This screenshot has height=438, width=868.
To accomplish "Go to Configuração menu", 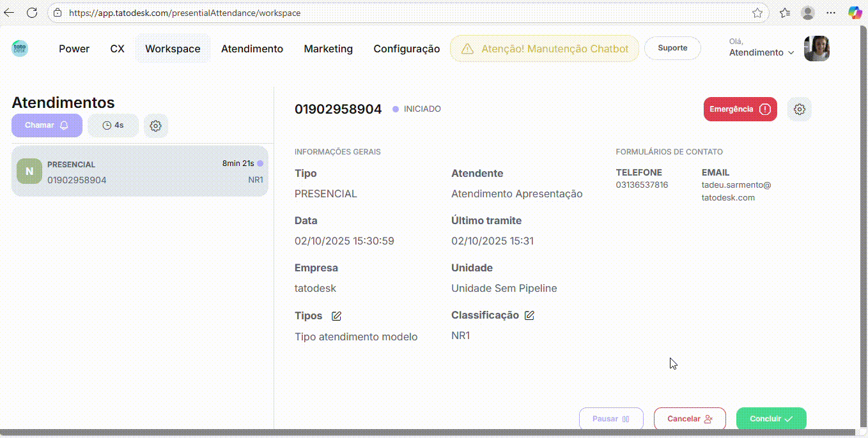I will click(x=407, y=49).
